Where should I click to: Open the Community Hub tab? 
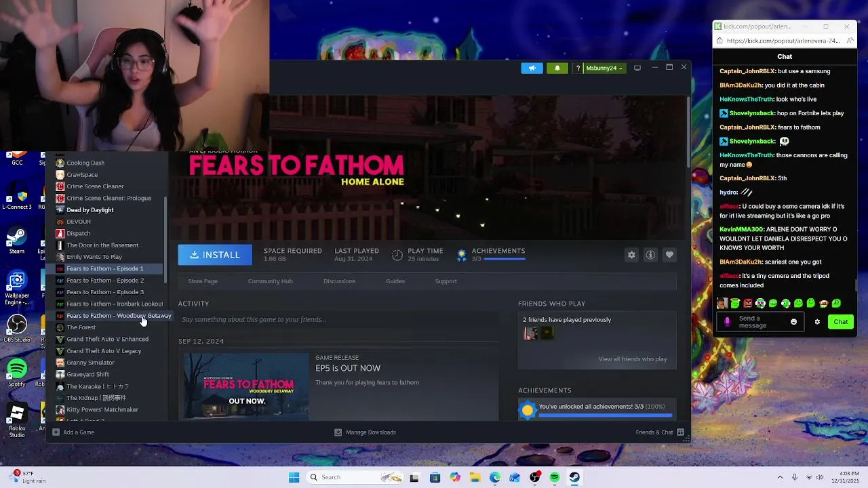[270, 281]
